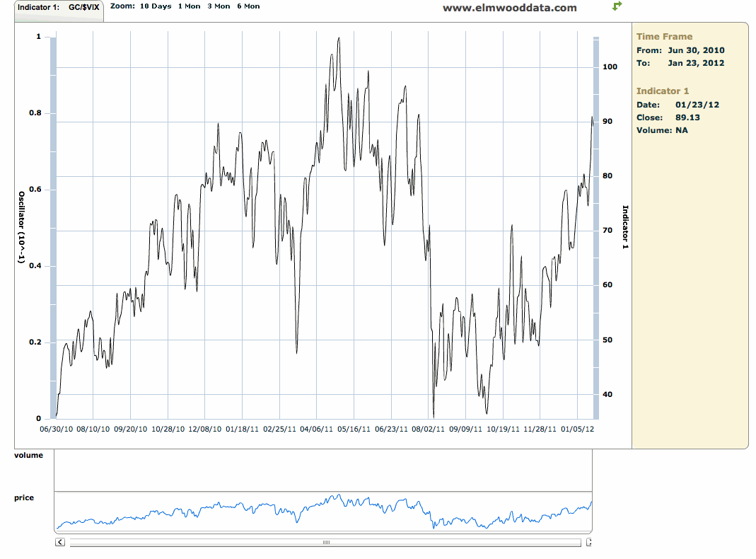Click the green refresh arrows icon
Viewport: 756px width, 559px height.
616,7
